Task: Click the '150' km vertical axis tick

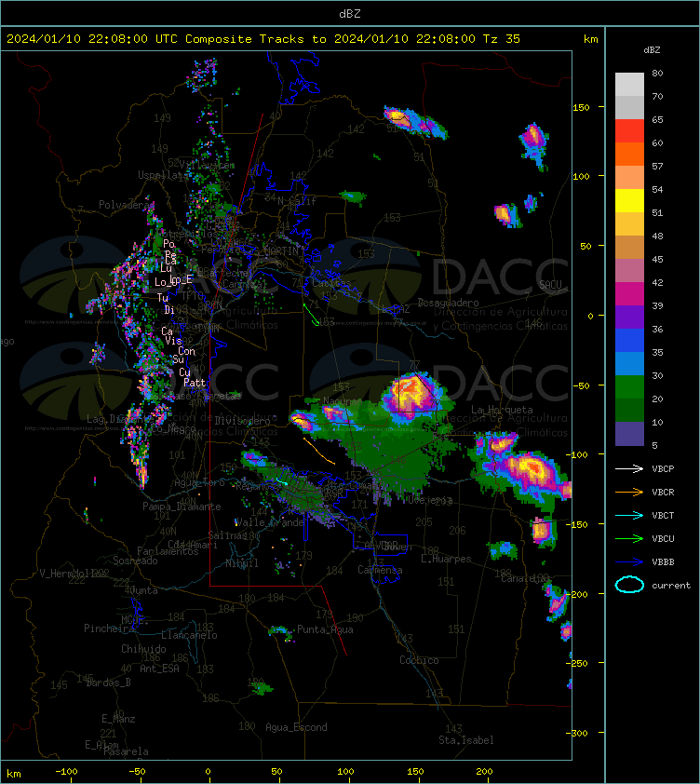Action: (581, 107)
